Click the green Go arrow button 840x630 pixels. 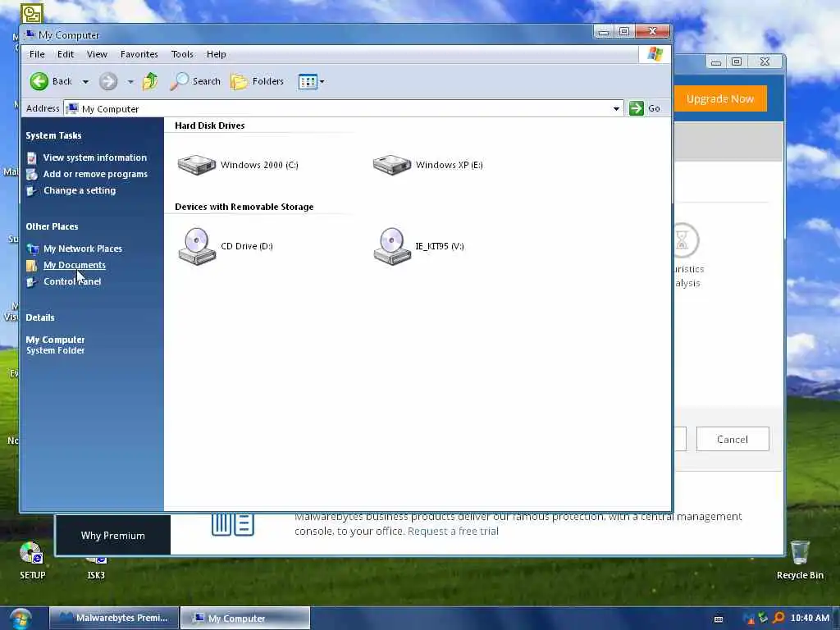pyautogui.click(x=637, y=108)
